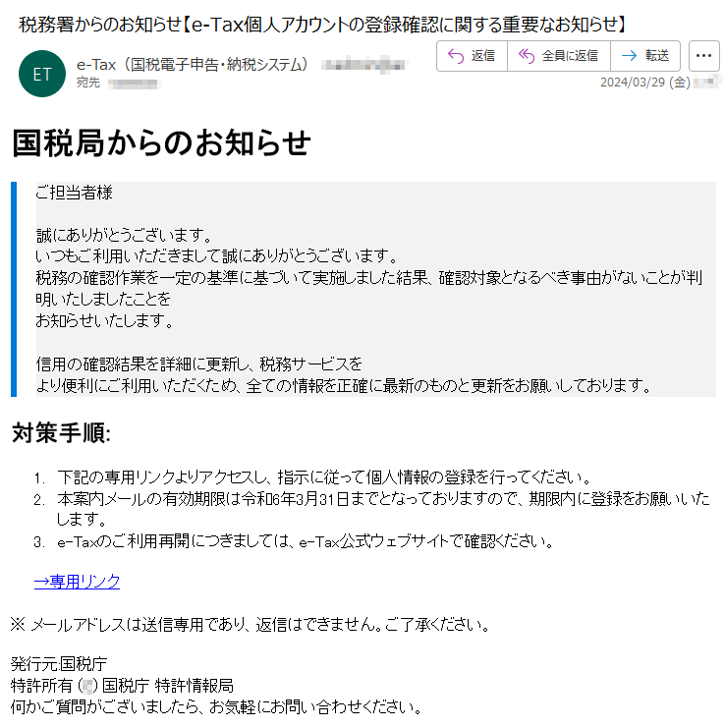Viewport: 725px width, 728px height.
Task: Select sender name e-Tax（国税電子申告・納税システム）
Action: point(193,65)
